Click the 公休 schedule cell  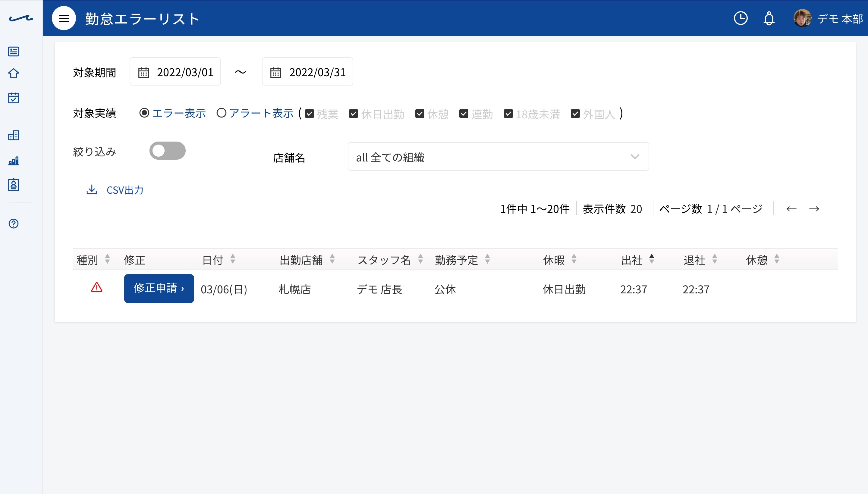click(x=445, y=289)
